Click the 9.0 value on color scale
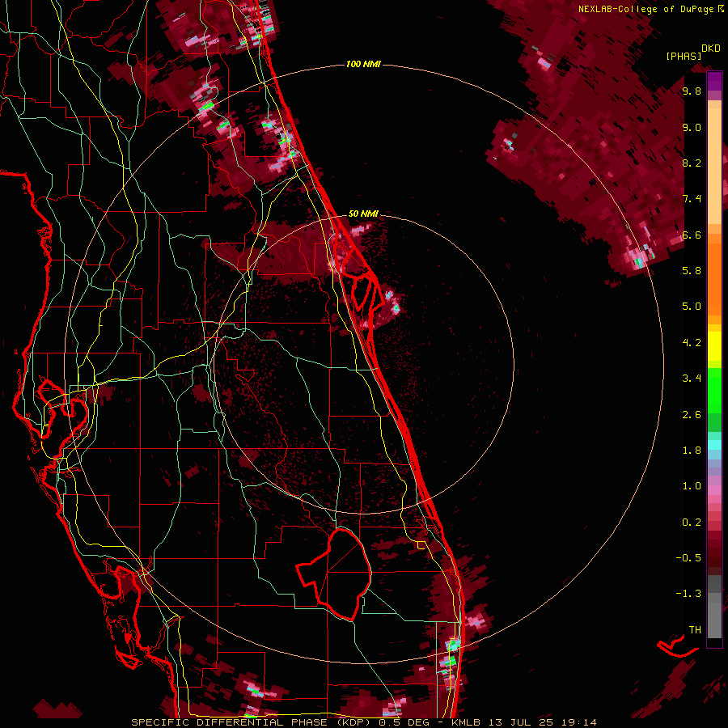This screenshot has height=728, width=728. point(692,128)
